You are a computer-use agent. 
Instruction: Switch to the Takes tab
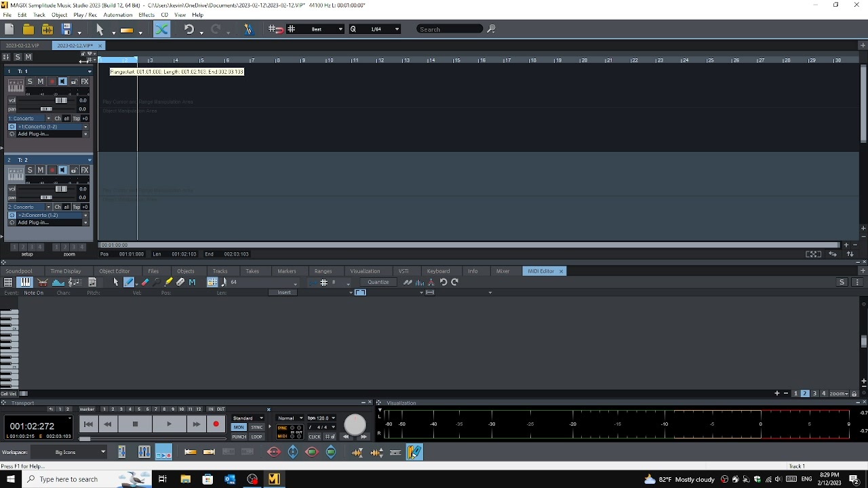(252, 271)
